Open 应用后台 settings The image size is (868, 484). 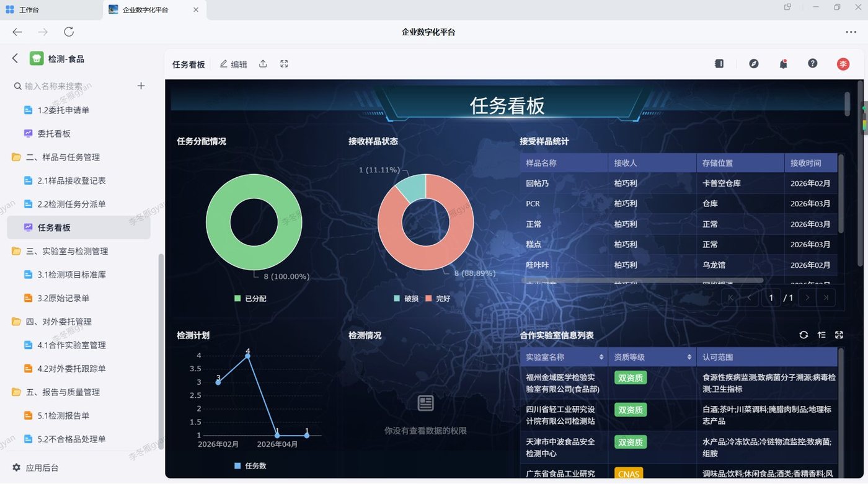click(35, 468)
